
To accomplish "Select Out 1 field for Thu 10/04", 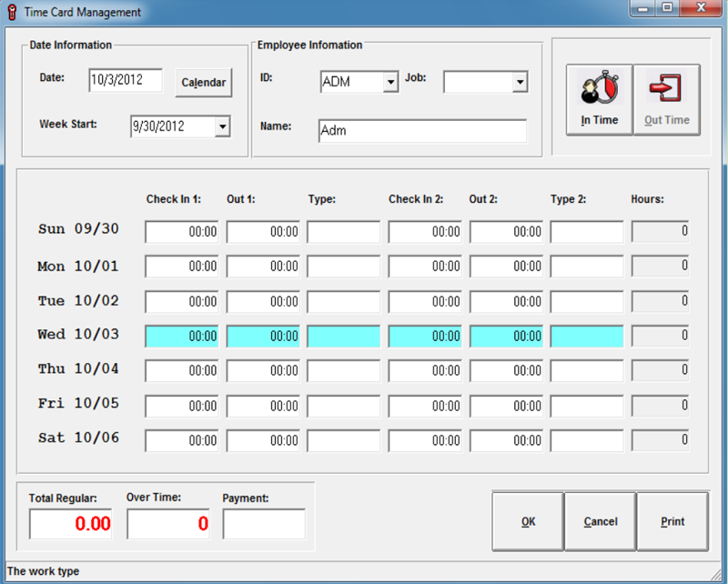I will [263, 371].
